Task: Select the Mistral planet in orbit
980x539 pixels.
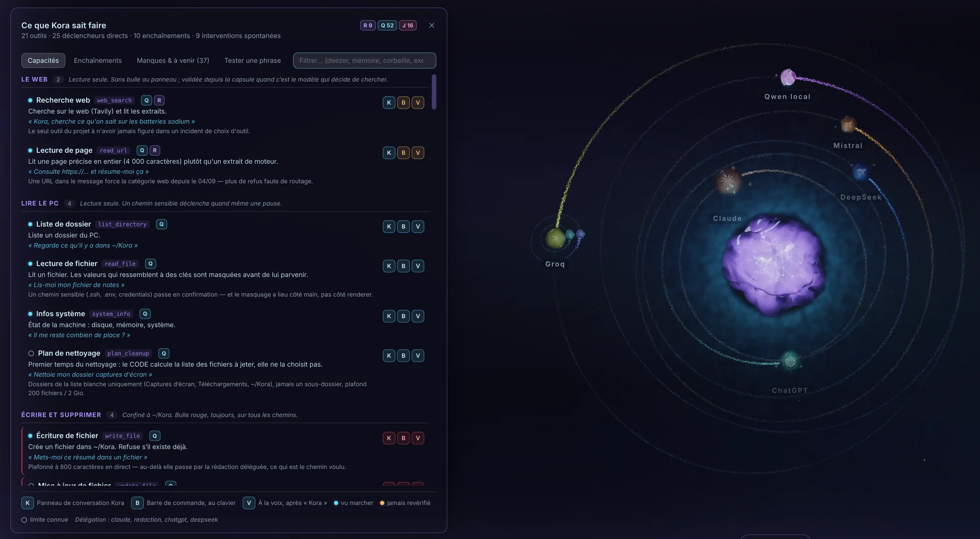Action: coord(848,124)
